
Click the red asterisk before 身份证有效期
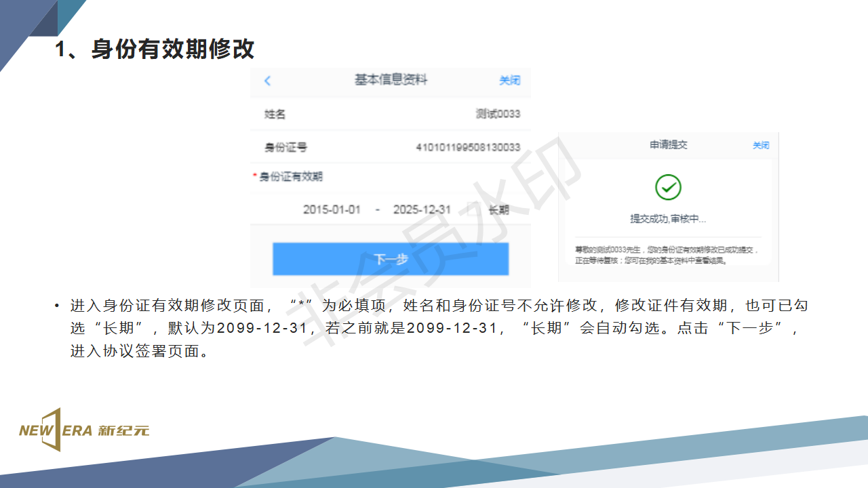pos(255,176)
